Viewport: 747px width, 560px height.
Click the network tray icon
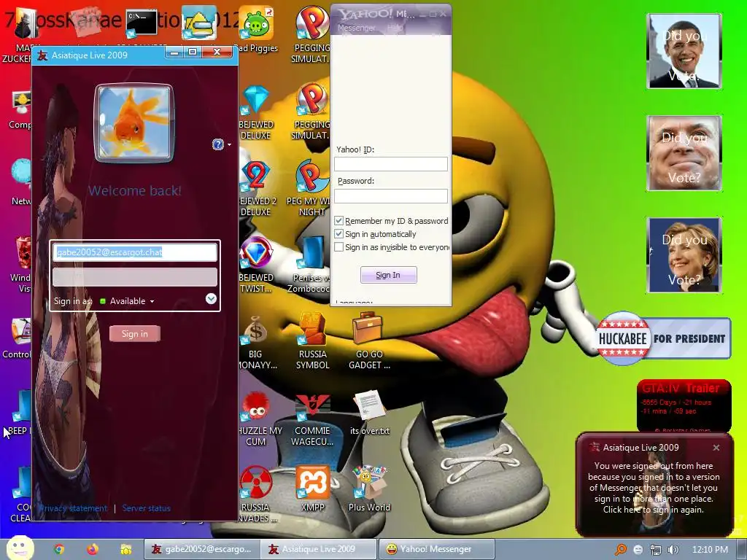(x=656, y=550)
